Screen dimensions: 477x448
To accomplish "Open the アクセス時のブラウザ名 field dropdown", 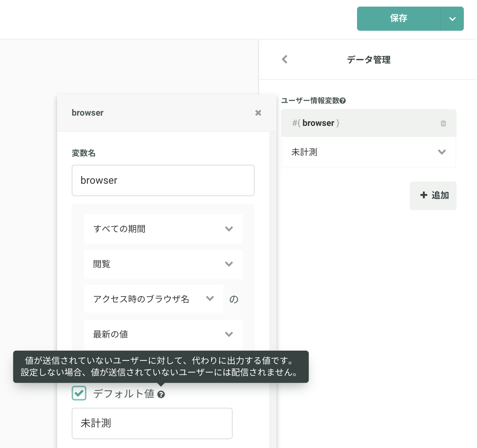I will (x=154, y=299).
